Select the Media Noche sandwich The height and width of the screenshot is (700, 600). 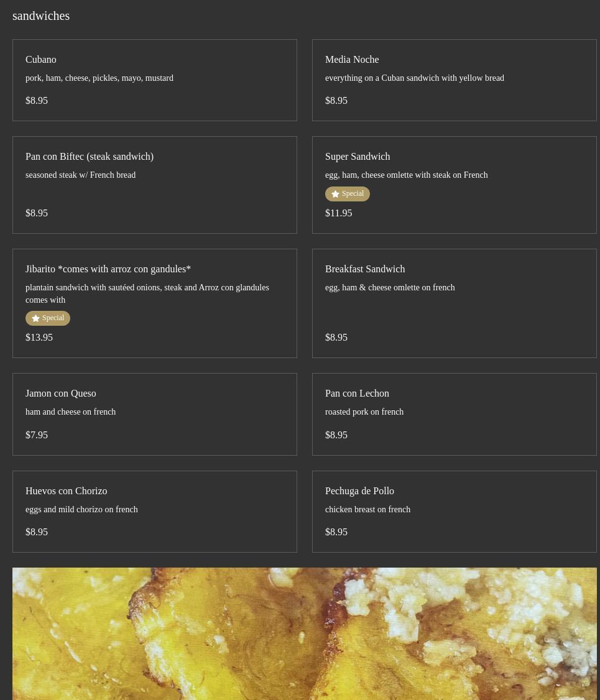point(352,60)
